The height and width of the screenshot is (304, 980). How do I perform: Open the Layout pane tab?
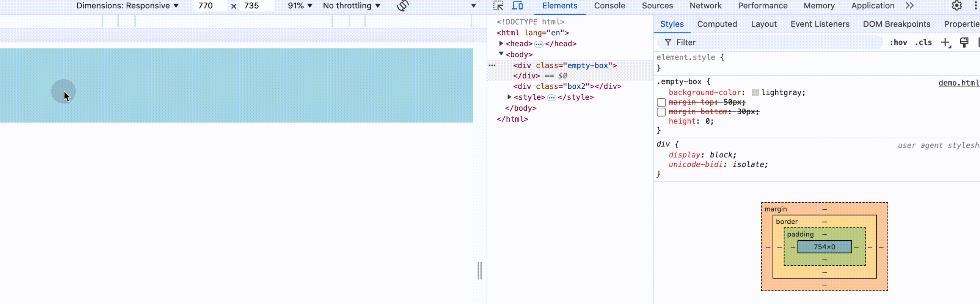pyautogui.click(x=763, y=24)
